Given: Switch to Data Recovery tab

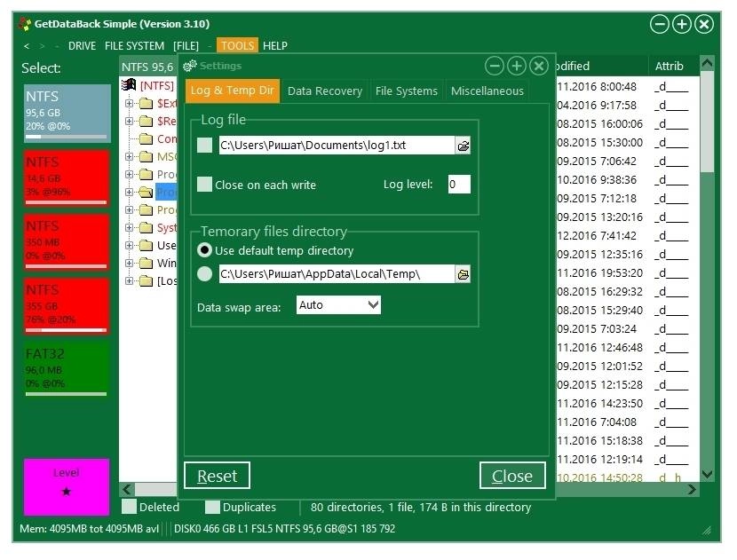Looking at the screenshot, I should 325,91.
